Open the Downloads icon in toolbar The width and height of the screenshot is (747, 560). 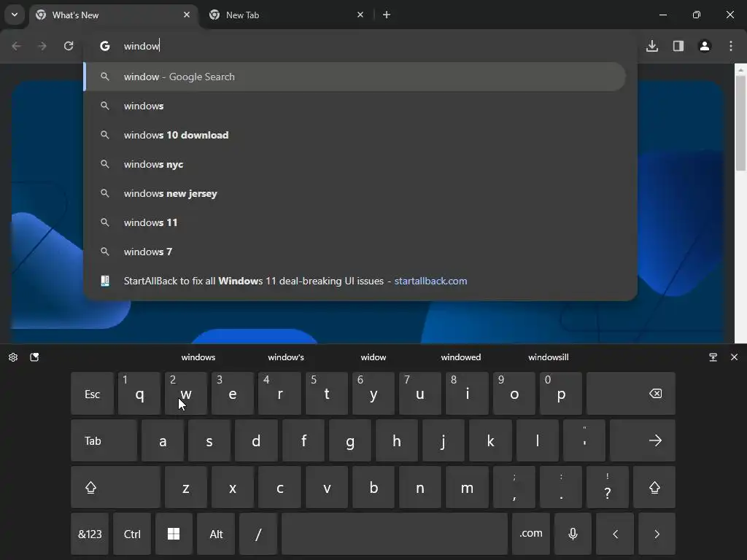(652, 46)
